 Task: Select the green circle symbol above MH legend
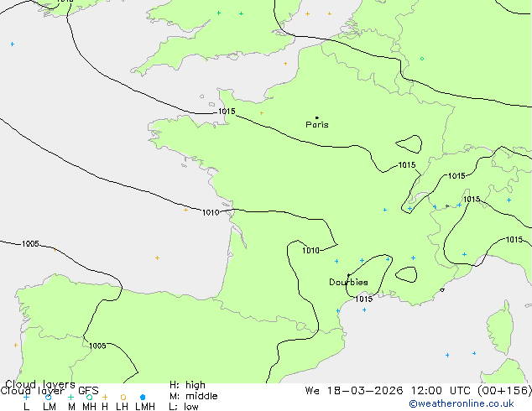89,397
